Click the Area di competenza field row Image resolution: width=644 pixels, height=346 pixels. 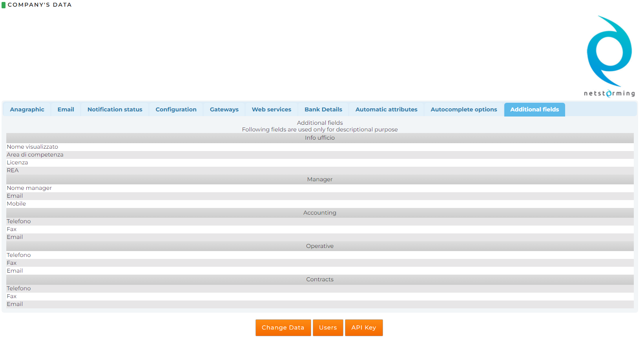35,155
